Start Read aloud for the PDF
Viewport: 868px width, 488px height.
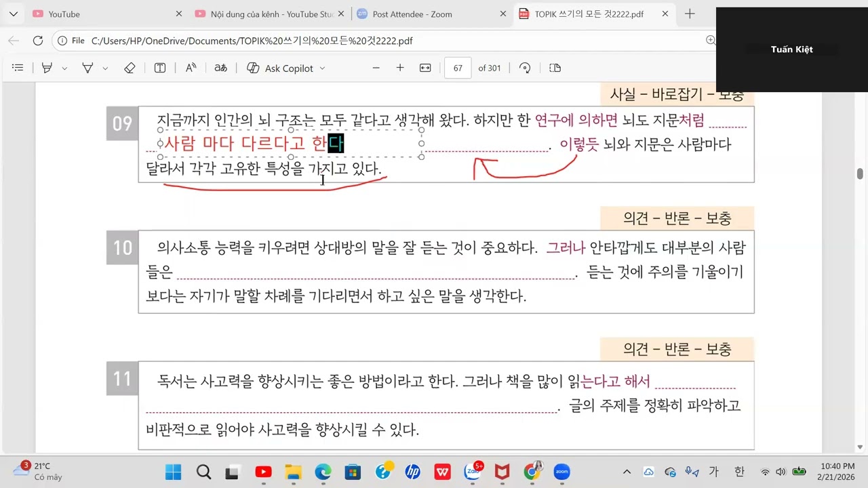point(191,68)
